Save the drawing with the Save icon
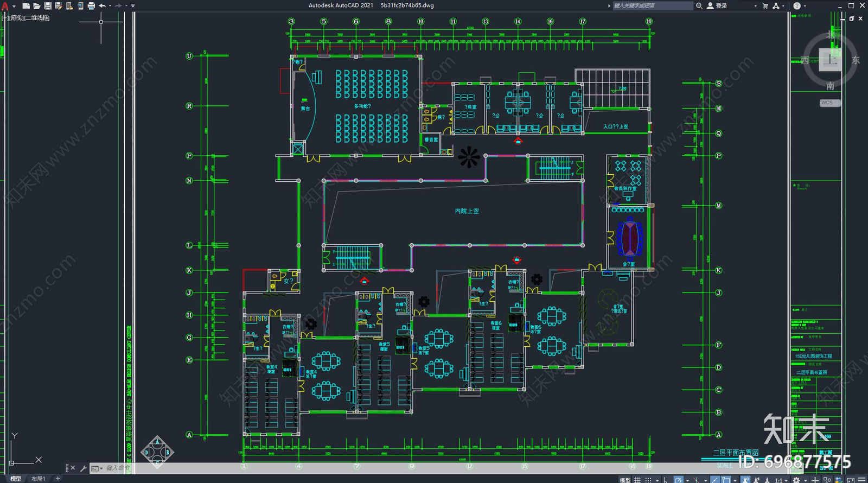The image size is (868, 483). tap(48, 6)
